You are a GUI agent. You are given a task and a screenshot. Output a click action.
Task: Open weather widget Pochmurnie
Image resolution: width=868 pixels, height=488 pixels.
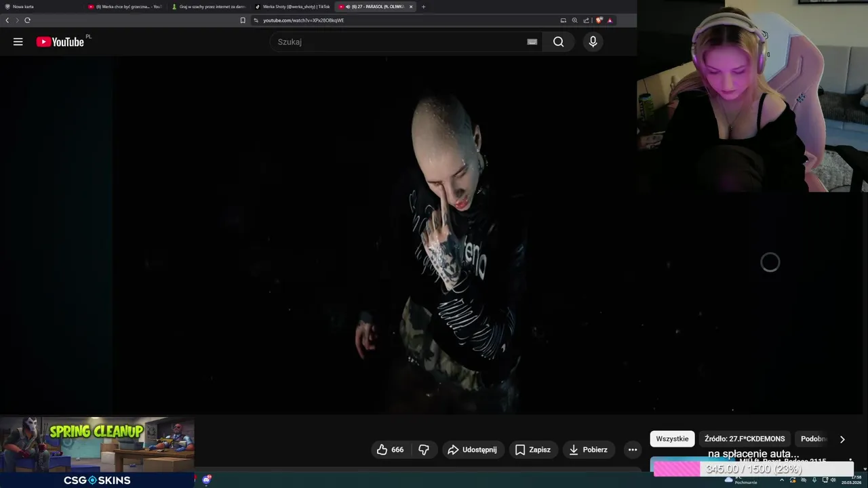click(x=741, y=481)
